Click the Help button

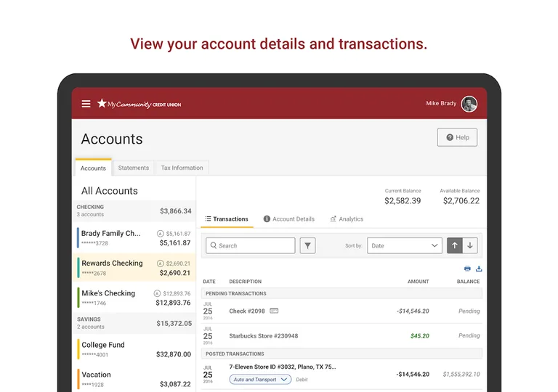[457, 137]
